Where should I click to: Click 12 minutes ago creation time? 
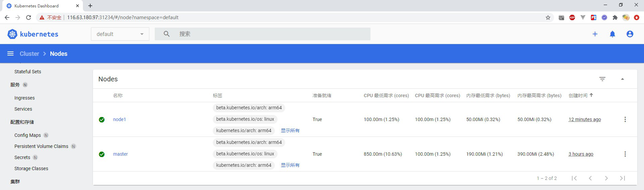pos(585,119)
